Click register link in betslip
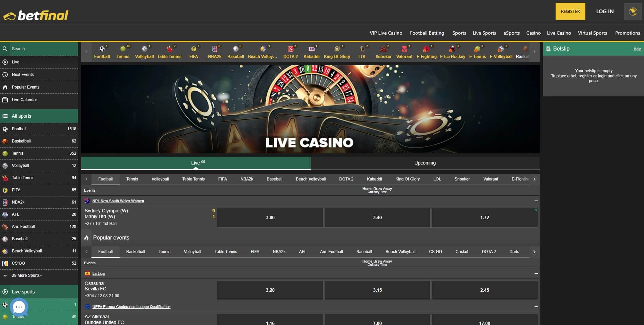This screenshot has height=325, width=644. pyautogui.click(x=585, y=76)
